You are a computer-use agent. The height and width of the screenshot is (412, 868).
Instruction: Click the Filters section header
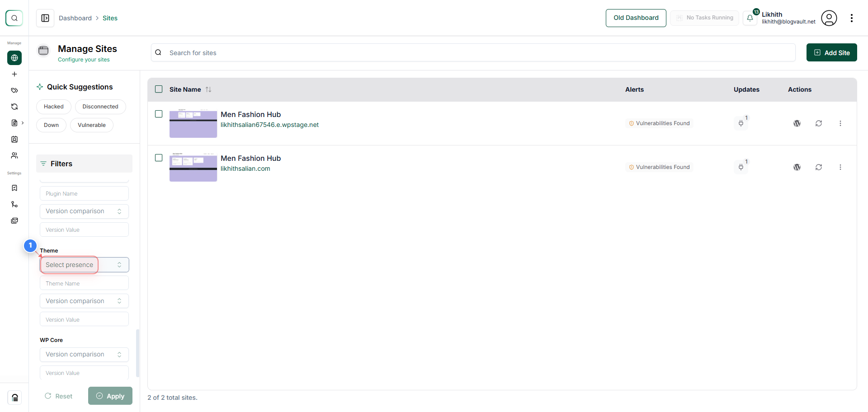[x=84, y=164]
